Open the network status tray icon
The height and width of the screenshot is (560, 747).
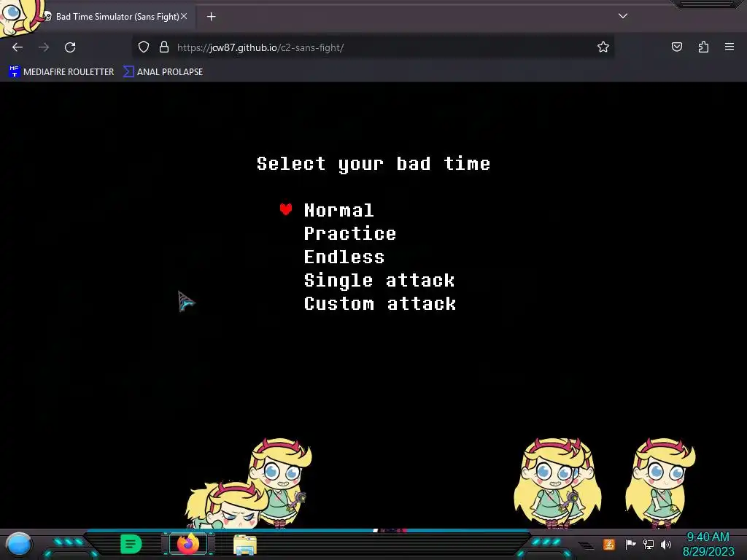pos(648,544)
